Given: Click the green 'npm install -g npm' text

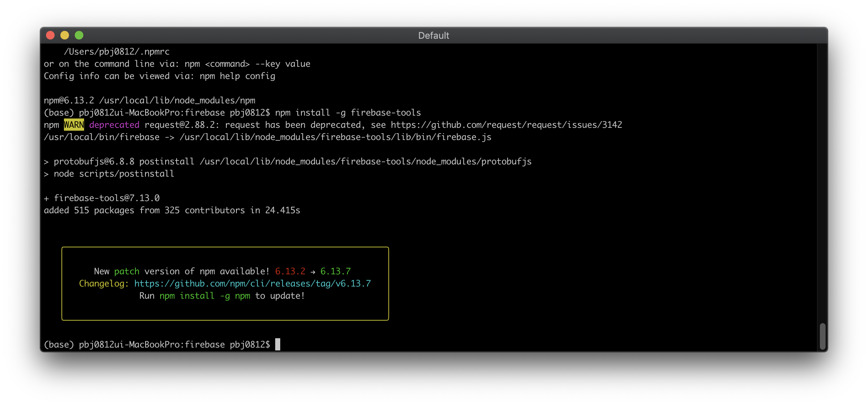Looking at the screenshot, I should point(205,296).
